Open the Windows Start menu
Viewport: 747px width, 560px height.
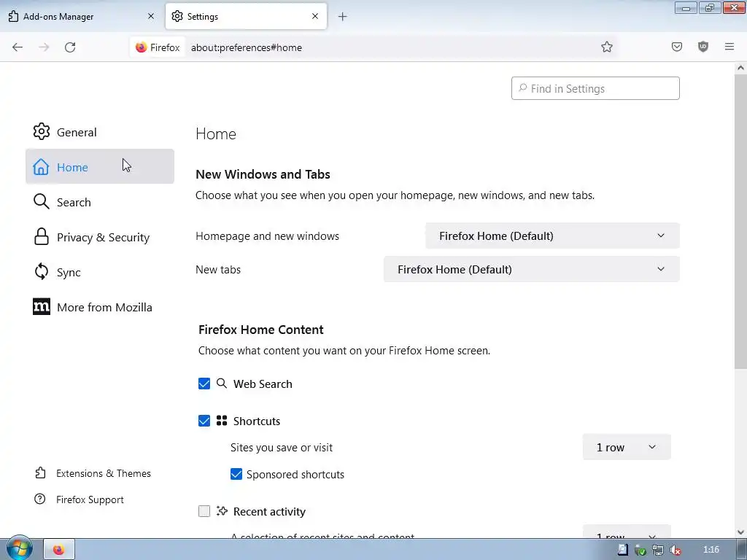coord(19,548)
